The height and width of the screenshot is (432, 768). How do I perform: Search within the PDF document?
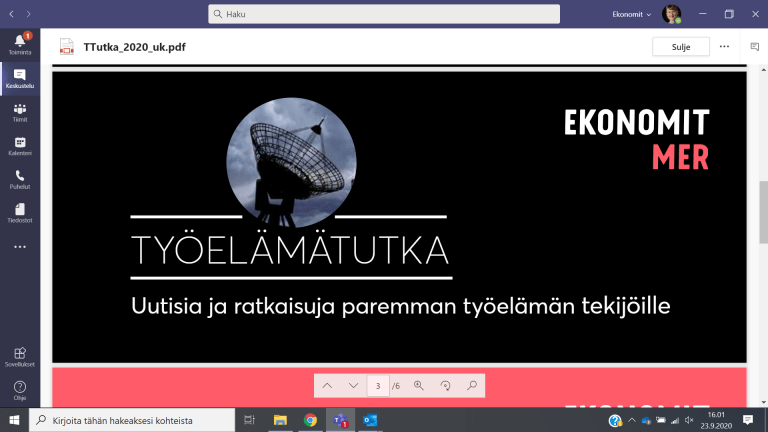click(471, 385)
